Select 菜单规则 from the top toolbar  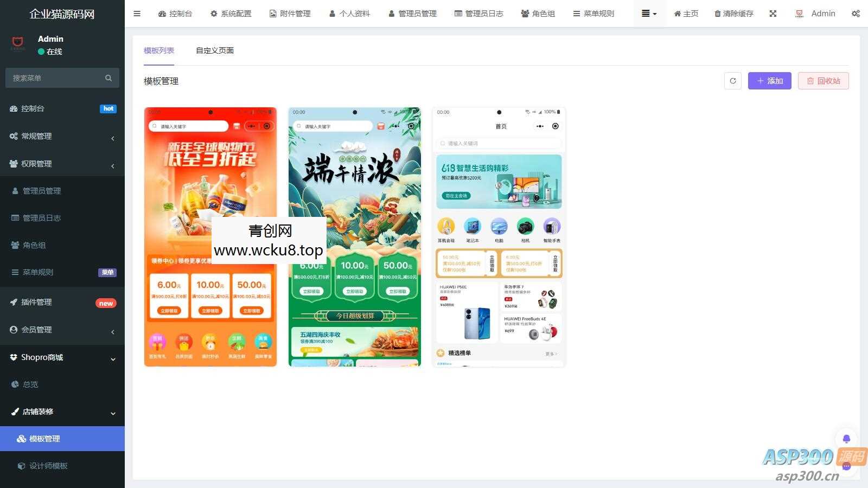coord(593,14)
